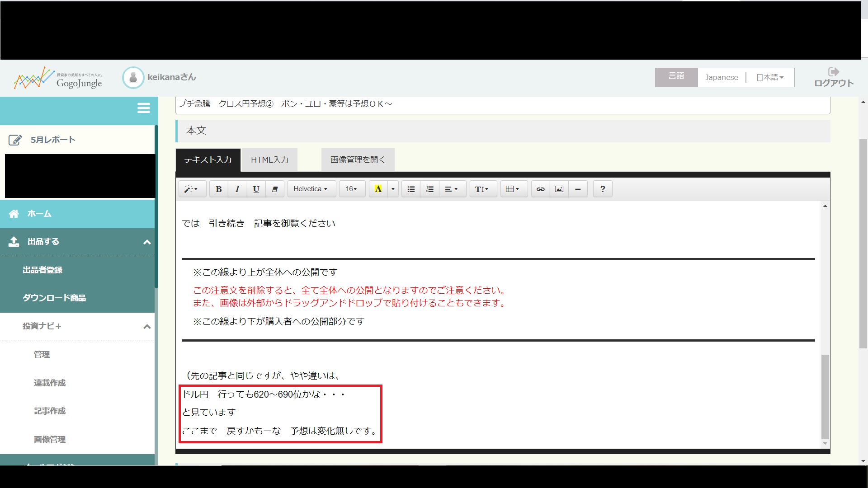Toggle bold formatting in editor

coord(218,189)
